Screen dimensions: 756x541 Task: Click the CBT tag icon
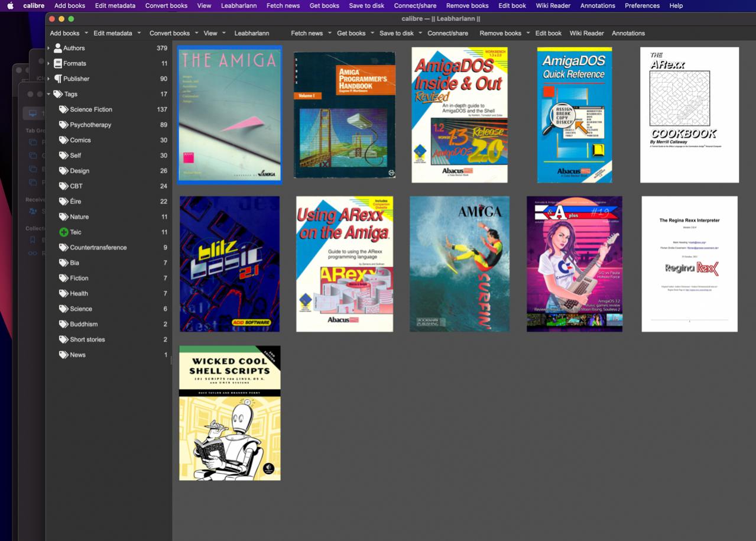pyautogui.click(x=64, y=186)
